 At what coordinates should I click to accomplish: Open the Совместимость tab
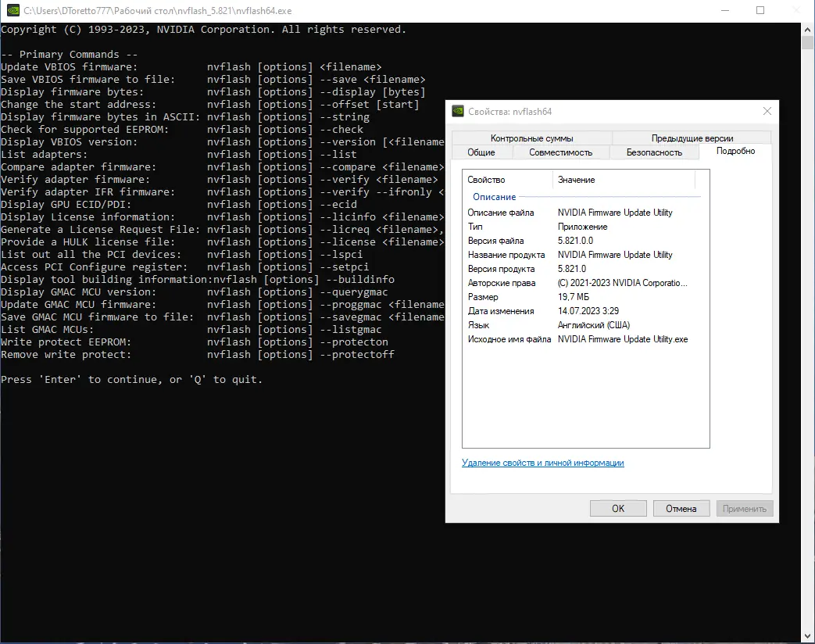pos(560,152)
